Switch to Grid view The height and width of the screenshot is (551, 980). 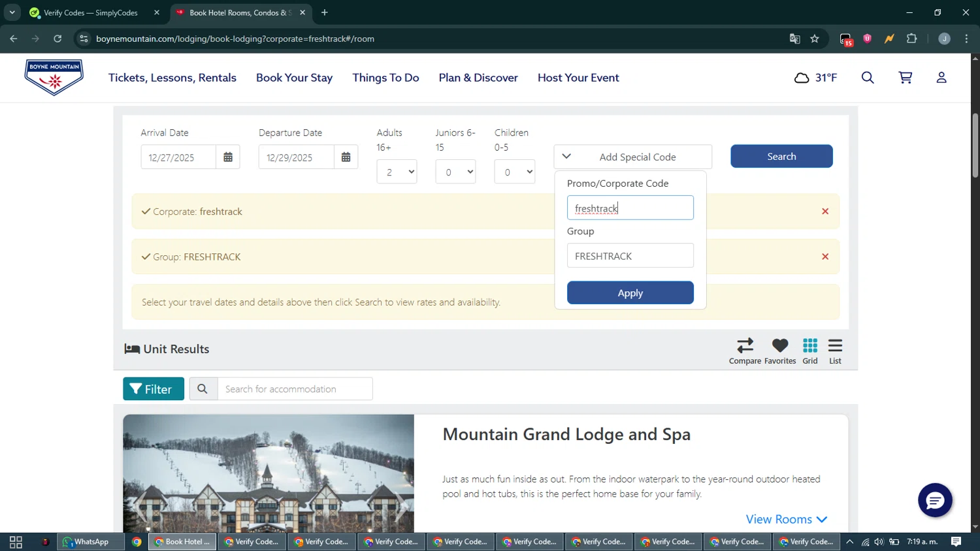pos(810,351)
